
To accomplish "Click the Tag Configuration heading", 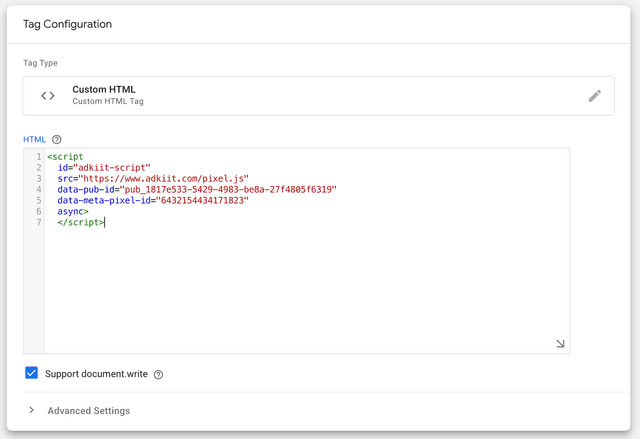I will tap(67, 24).
